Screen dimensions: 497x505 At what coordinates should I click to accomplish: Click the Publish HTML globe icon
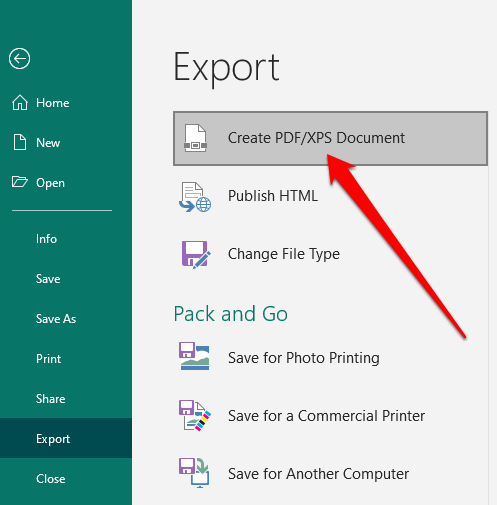(x=195, y=197)
